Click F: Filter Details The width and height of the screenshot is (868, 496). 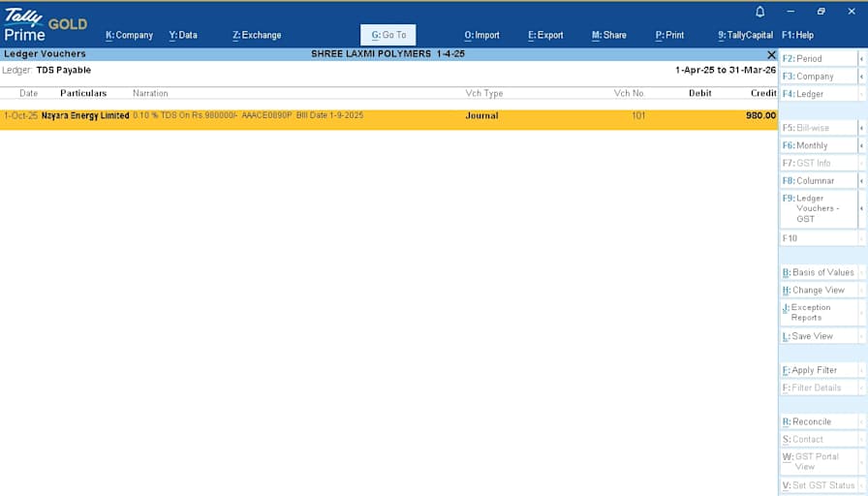pos(819,388)
